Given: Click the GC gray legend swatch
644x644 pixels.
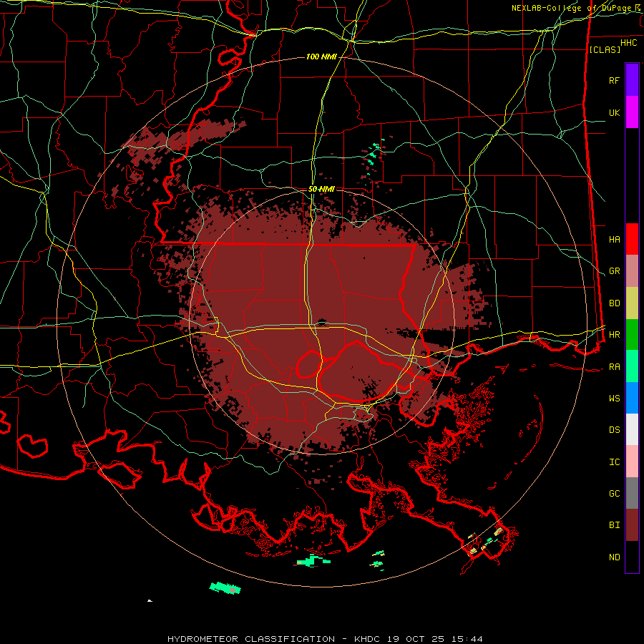Looking at the screenshot, I should click(632, 493).
